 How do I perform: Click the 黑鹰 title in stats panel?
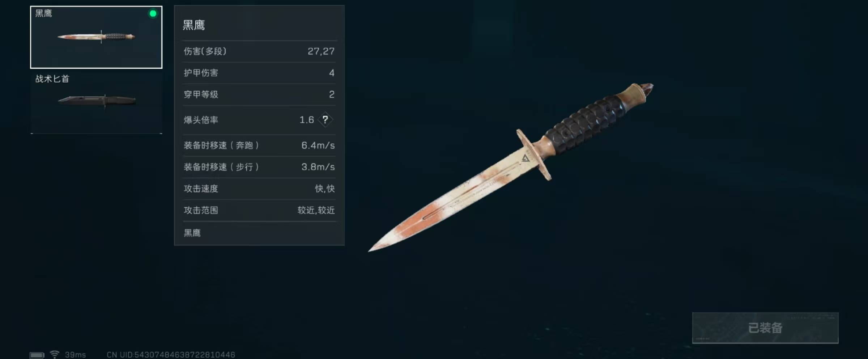click(194, 25)
